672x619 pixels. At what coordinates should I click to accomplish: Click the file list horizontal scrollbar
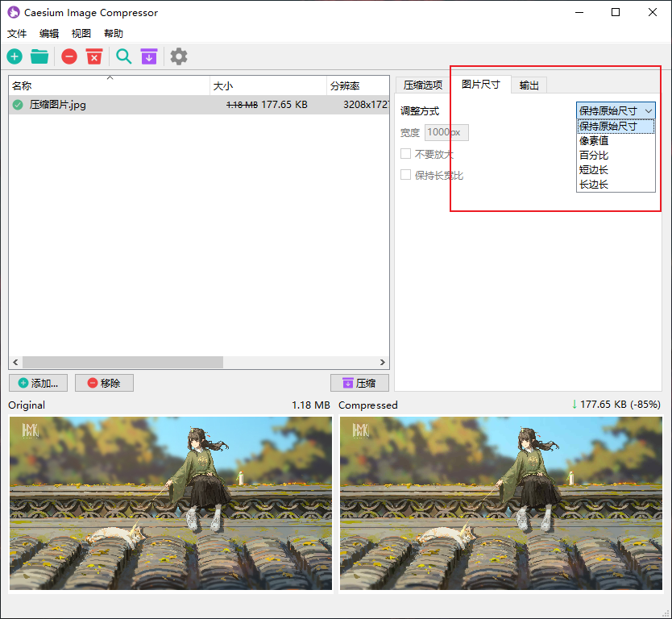[x=161, y=363]
